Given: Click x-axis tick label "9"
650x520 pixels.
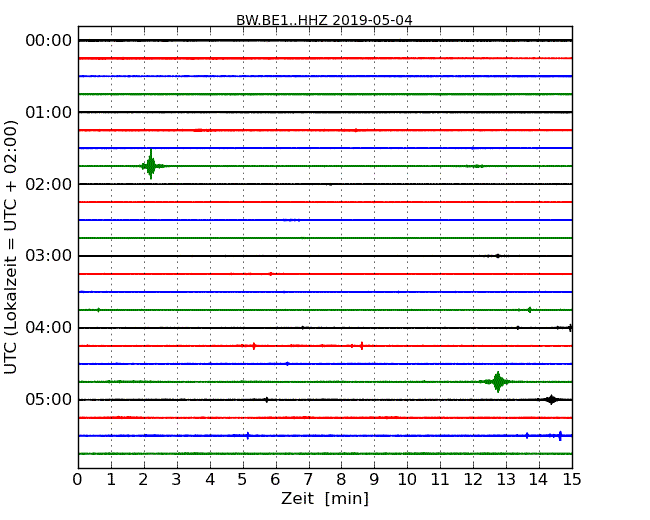Looking at the screenshot, I should 374,480.
